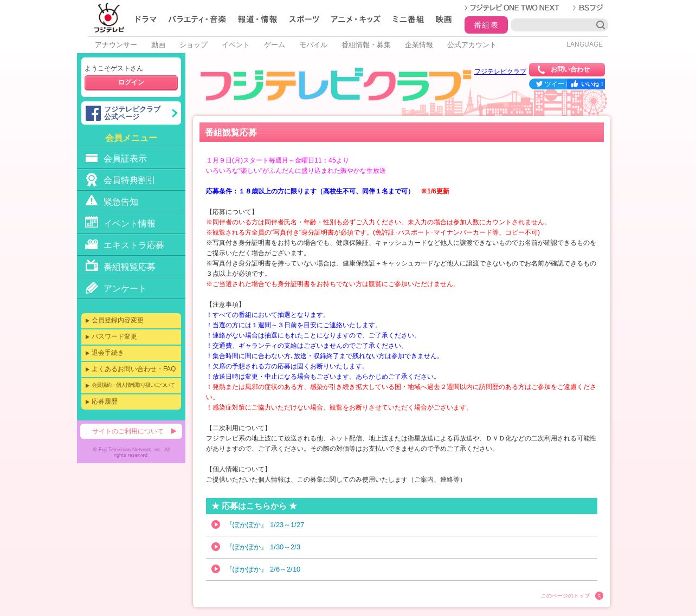The height and width of the screenshot is (616, 696).
Task: Go to 企業情報 in sub navigation
Action: 419,45
